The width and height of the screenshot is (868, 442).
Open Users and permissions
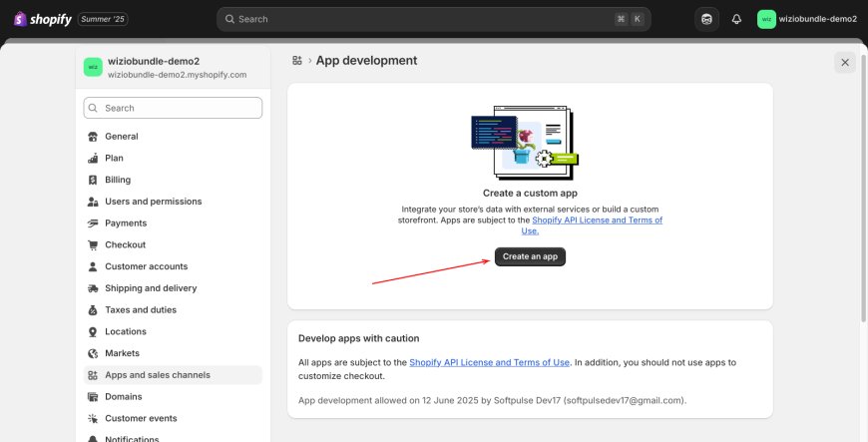(x=173, y=202)
